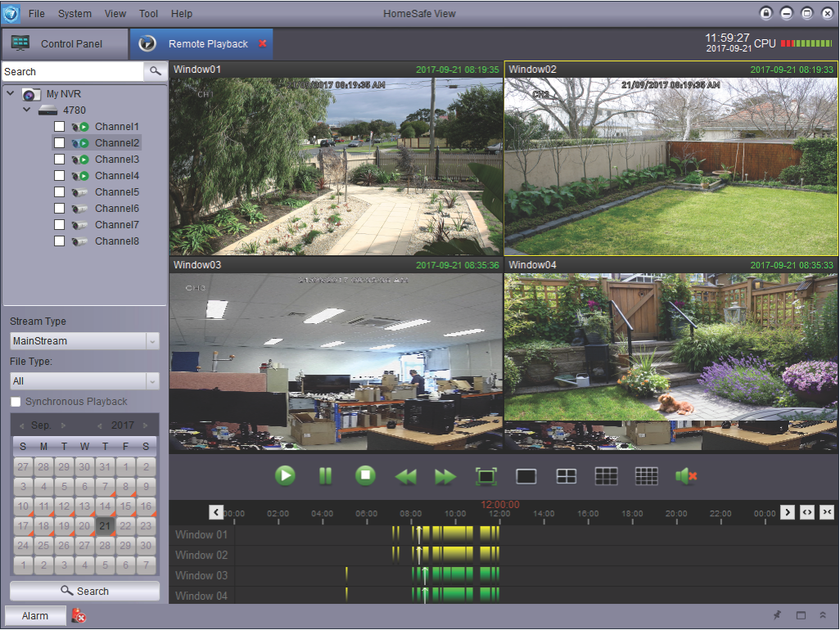Switch to the Control Panel tab
840x630 pixels.
[x=64, y=43]
